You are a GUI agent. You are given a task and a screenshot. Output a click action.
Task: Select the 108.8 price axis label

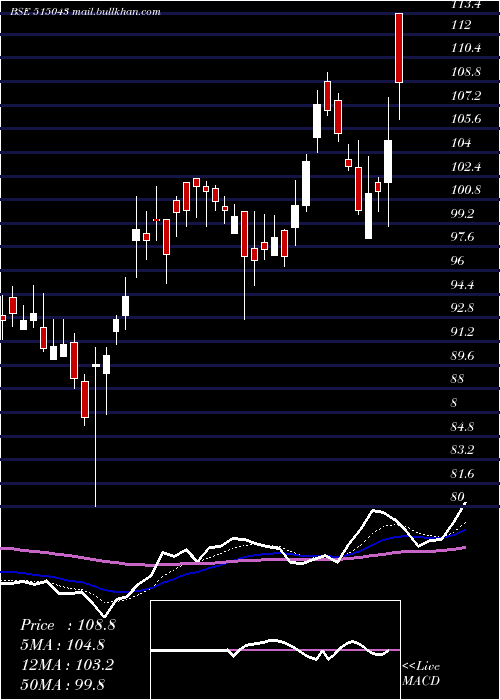[466, 72]
